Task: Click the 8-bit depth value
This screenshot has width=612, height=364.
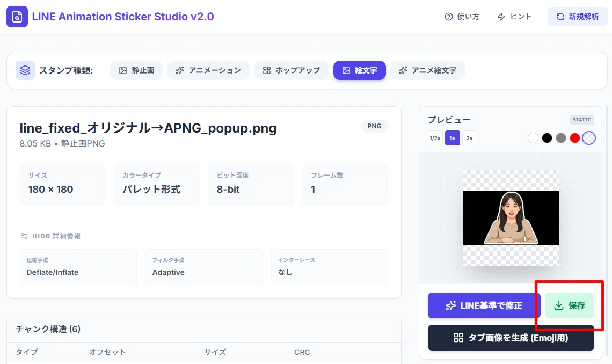Action: [x=228, y=189]
